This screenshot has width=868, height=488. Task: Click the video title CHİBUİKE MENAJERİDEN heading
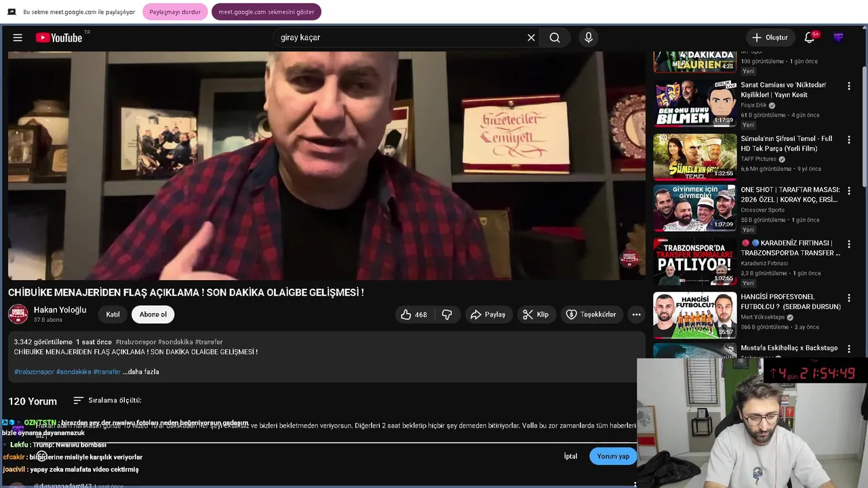[186, 293]
